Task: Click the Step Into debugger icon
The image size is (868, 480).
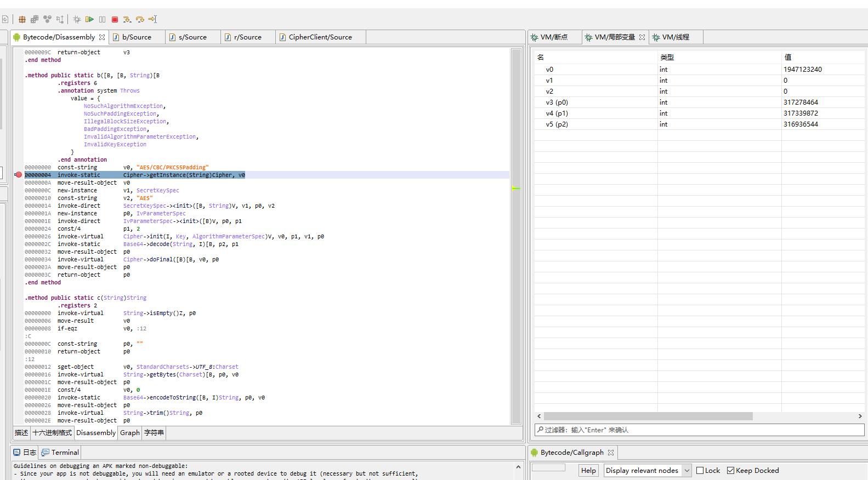Action: 127,19
